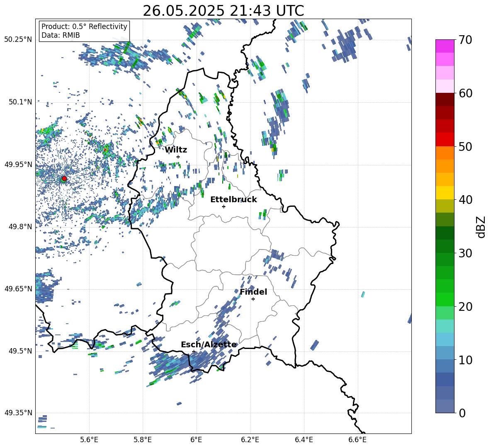This screenshot has width=491, height=448.
Task: Click the 49.35°N latitude label
Action: point(18,413)
